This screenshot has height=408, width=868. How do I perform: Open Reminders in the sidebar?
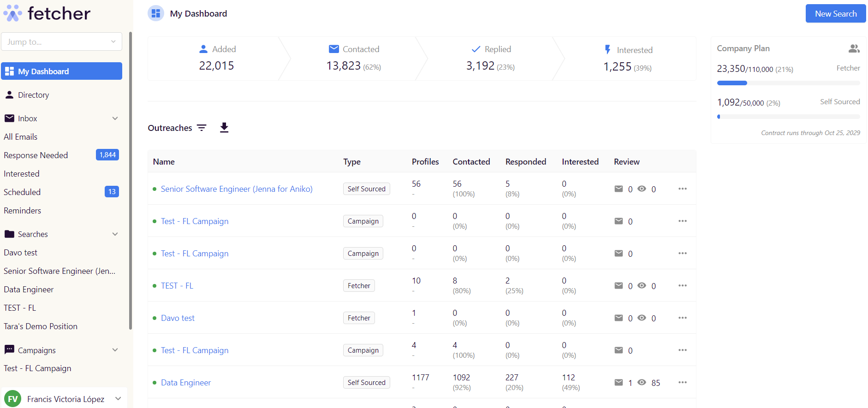coord(23,211)
